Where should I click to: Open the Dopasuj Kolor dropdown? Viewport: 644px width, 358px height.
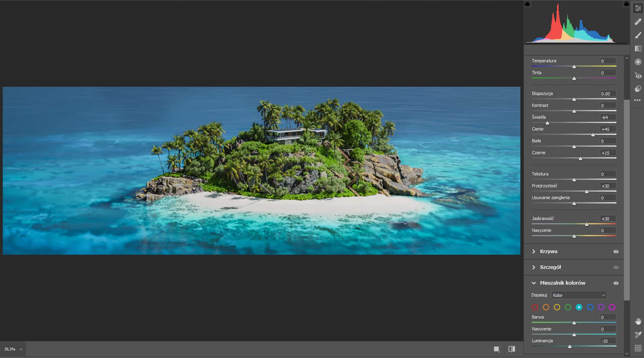tap(579, 295)
